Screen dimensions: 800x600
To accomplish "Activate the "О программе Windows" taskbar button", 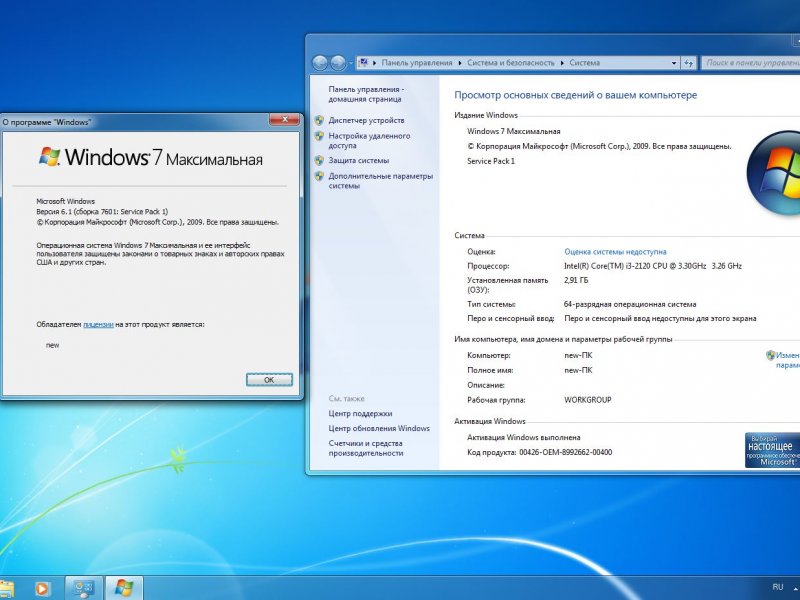I will pyautogui.click(x=124, y=588).
